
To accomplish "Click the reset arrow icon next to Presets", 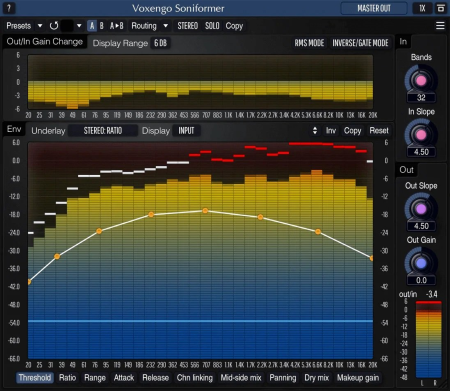I will [54, 26].
